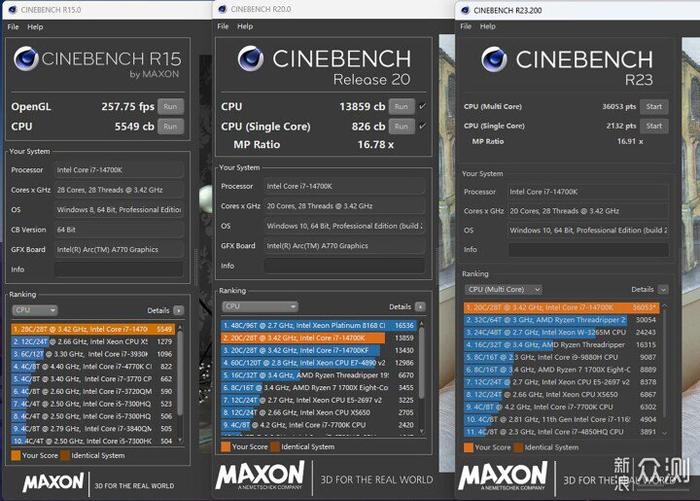Click the Cinebench R23.200 title bar icon
The height and width of the screenshot is (501, 700).
tap(465, 10)
